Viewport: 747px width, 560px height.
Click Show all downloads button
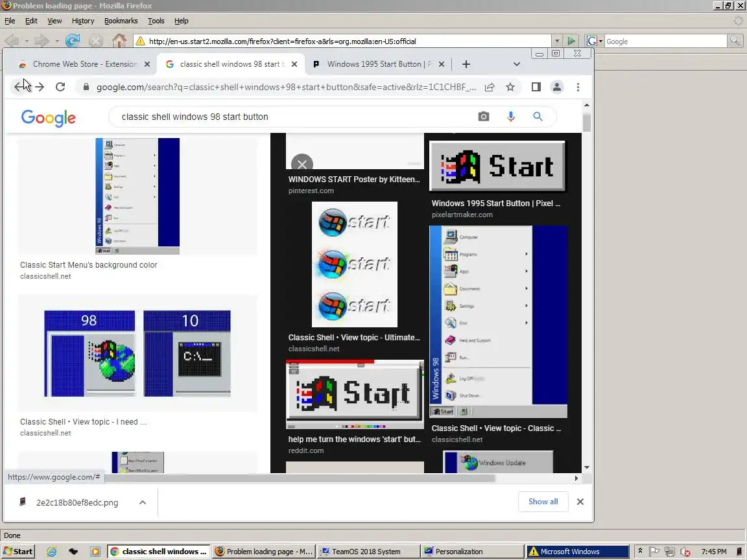click(543, 502)
